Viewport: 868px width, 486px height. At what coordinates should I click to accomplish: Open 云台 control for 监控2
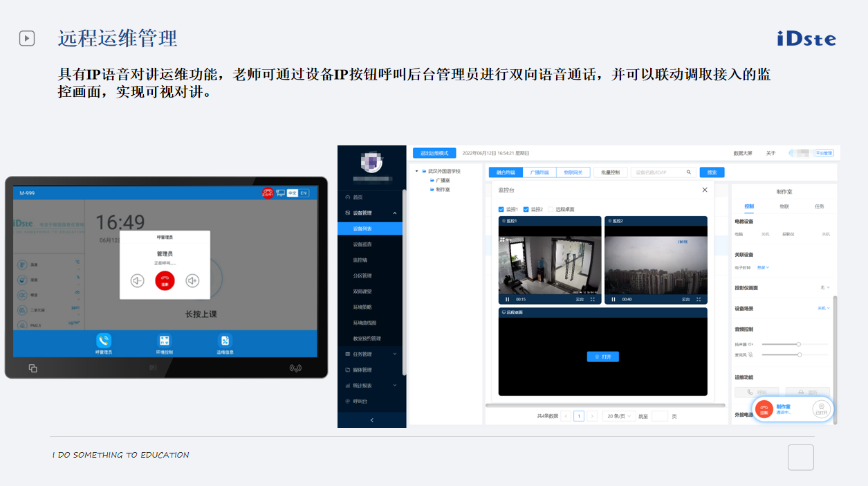click(686, 299)
